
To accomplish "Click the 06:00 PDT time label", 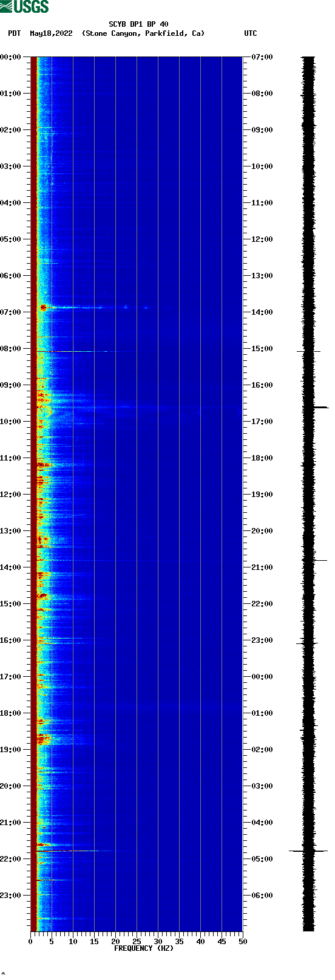I will tap(11, 276).
